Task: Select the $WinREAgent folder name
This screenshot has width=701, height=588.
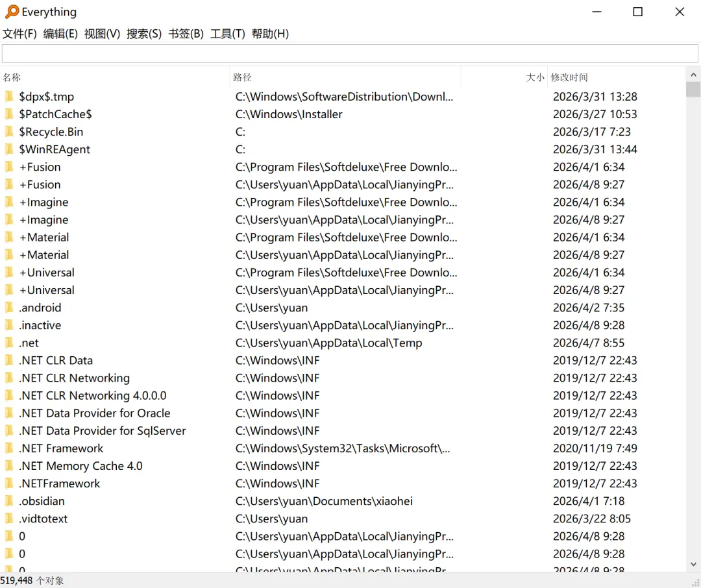Action: point(55,149)
